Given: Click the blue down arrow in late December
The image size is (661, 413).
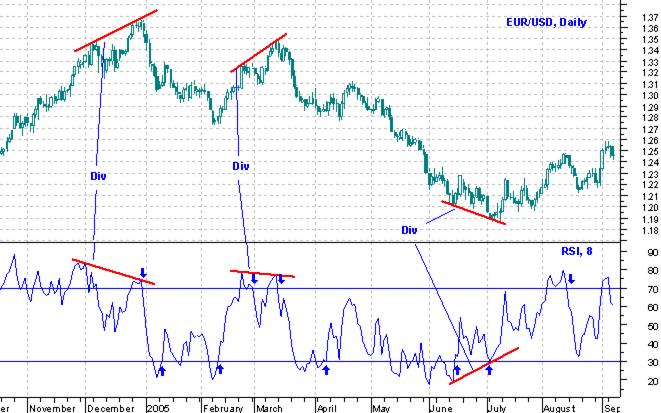Looking at the screenshot, I should pos(144,273).
